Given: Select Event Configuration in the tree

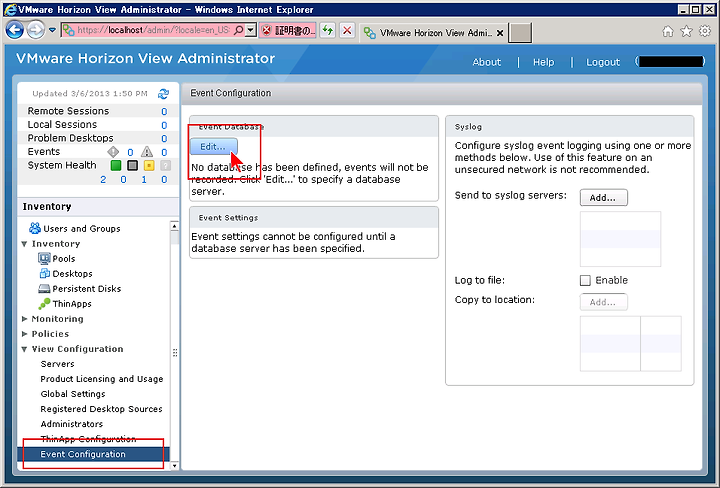Looking at the screenshot, I should (x=93, y=454).
